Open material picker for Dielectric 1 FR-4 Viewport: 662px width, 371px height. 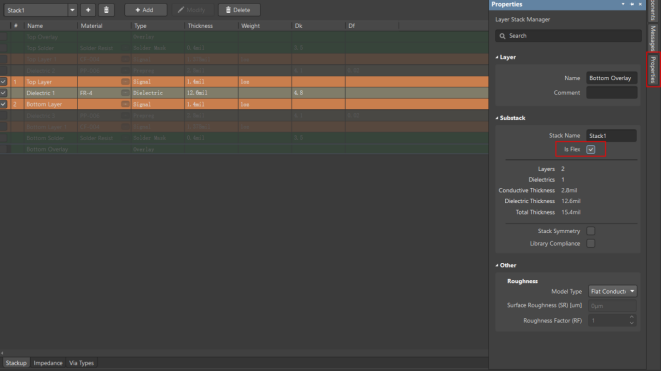point(125,93)
